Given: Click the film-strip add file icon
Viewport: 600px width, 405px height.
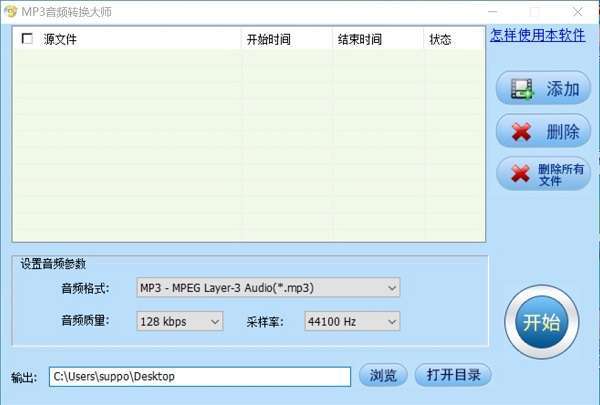Looking at the screenshot, I should (522, 89).
